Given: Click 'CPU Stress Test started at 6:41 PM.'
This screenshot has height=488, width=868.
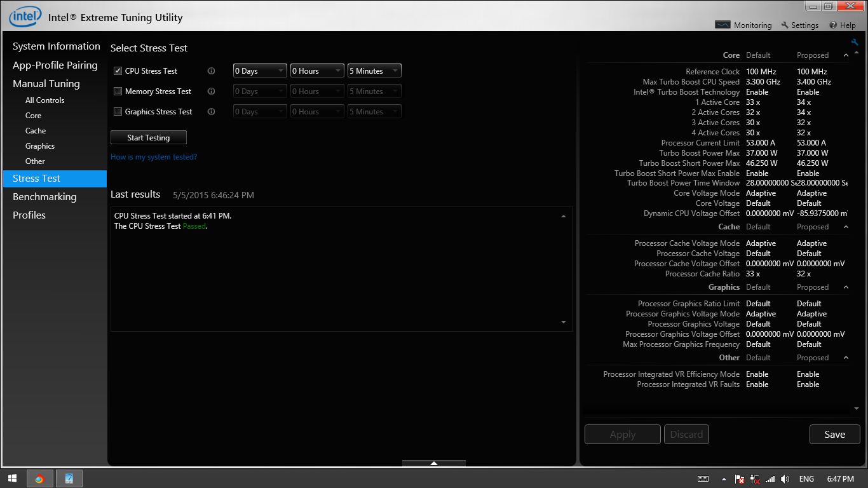Looking at the screenshot, I should (x=173, y=216).
